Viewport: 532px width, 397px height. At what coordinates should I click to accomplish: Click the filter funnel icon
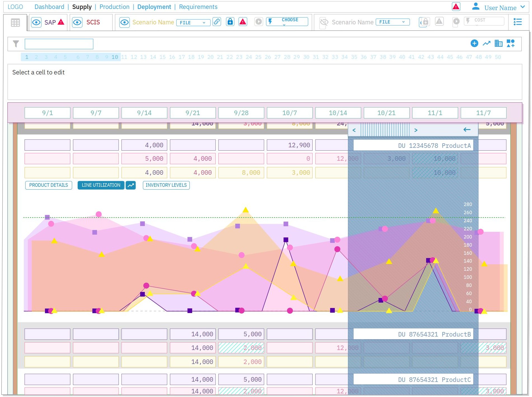pyautogui.click(x=16, y=44)
